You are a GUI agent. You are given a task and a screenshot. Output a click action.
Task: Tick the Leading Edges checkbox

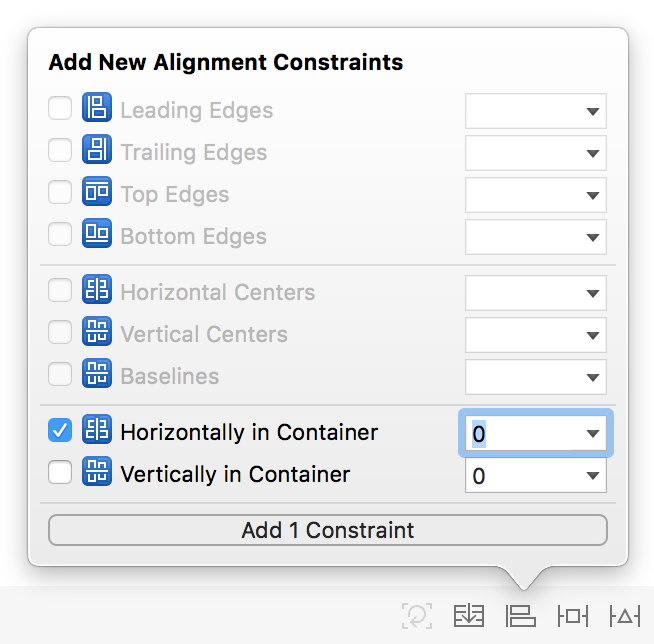point(60,109)
